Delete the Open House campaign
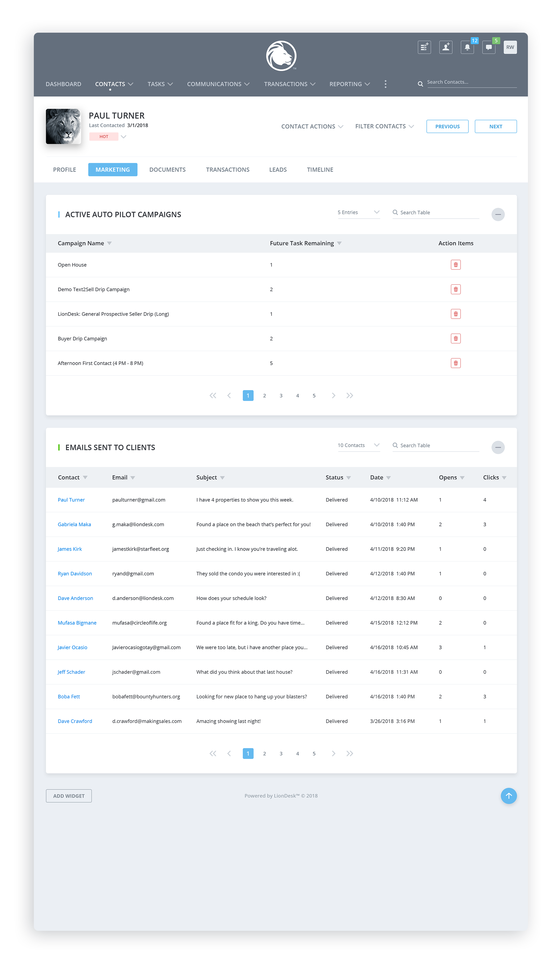This screenshot has height=962, width=560. tap(456, 265)
